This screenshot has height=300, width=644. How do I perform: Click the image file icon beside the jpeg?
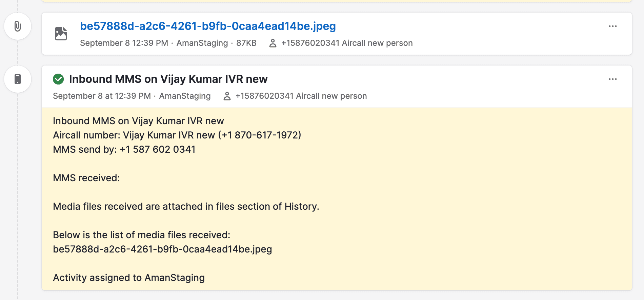(x=61, y=34)
